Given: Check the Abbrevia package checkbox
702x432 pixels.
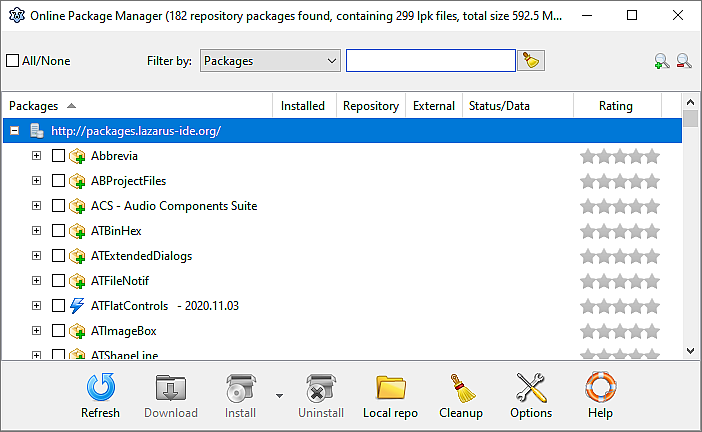Looking at the screenshot, I should pos(58,156).
